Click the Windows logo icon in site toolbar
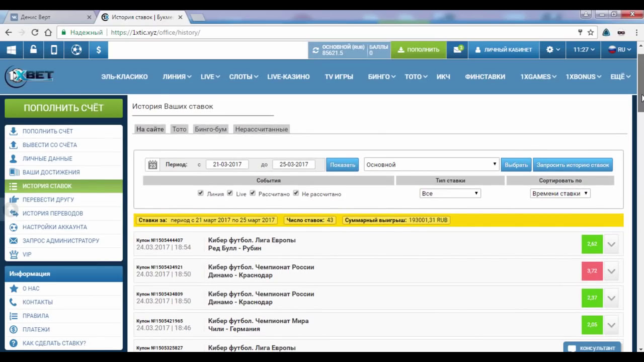This screenshot has height=362, width=644. pos(11,50)
